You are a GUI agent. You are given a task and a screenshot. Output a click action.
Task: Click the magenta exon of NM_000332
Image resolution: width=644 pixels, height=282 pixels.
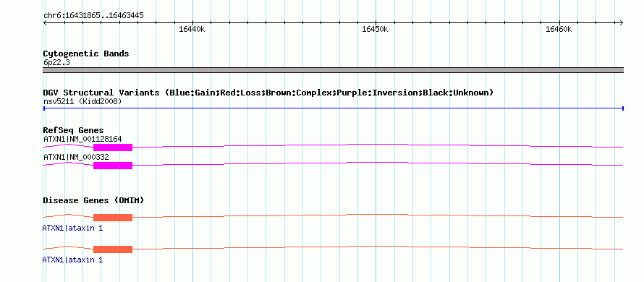pos(113,166)
